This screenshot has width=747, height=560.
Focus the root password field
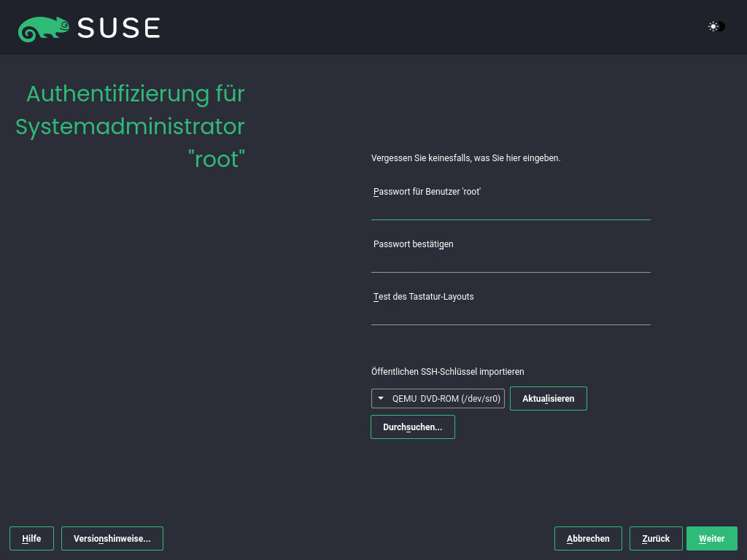[511, 211]
